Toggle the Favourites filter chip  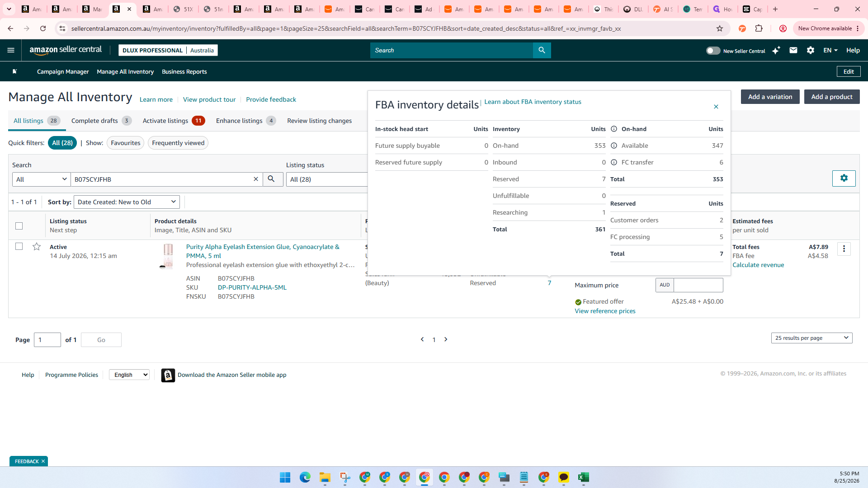126,143
